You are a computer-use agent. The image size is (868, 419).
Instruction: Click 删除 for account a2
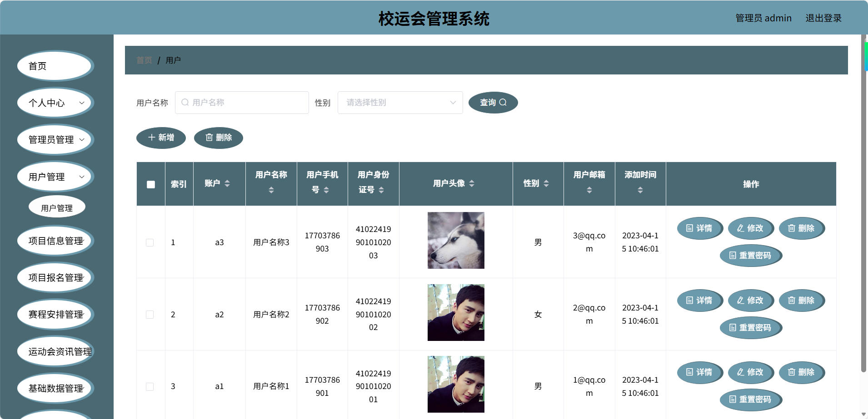pyautogui.click(x=801, y=301)
